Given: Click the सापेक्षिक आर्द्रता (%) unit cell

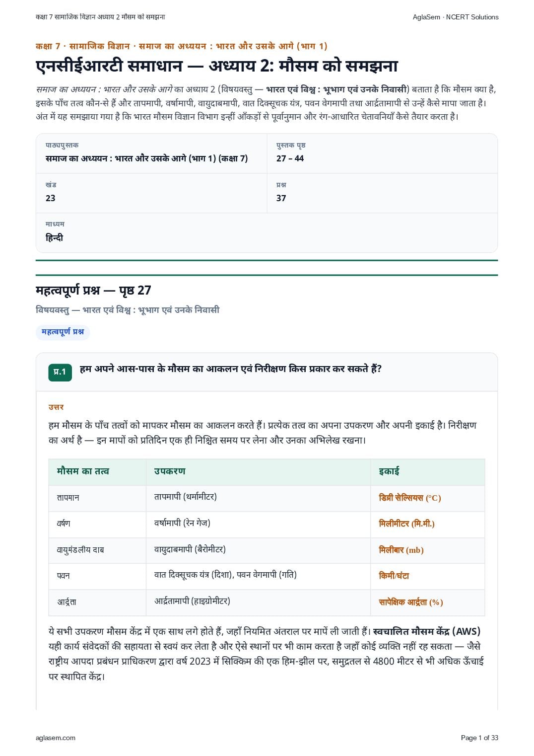Looking at the screenshot, I should [x=428, y=602].
